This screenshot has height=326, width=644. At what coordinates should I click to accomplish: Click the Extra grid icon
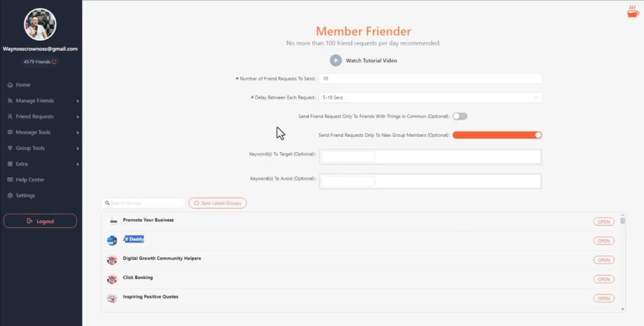[x=10, y=164]
